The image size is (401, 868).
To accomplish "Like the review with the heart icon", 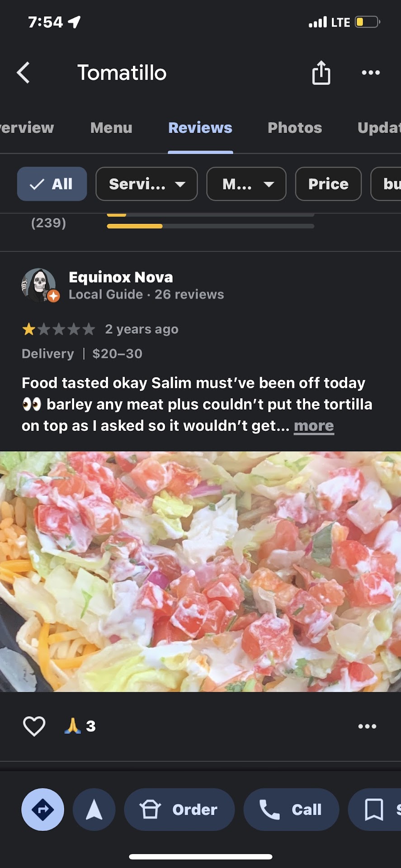I will click(x=34, y=726).
